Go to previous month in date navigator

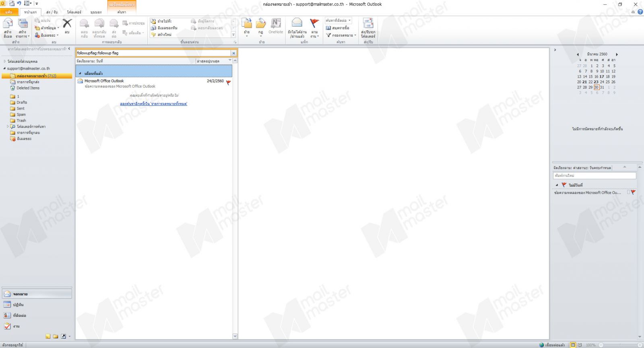578,54
